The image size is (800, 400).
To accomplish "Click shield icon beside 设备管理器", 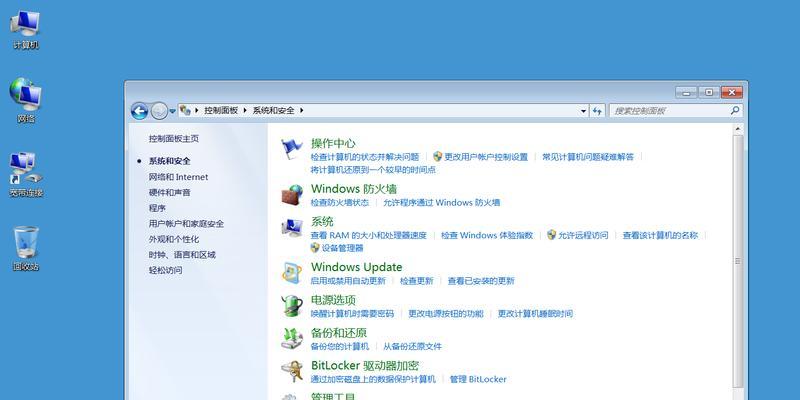I will pos(315,247).
